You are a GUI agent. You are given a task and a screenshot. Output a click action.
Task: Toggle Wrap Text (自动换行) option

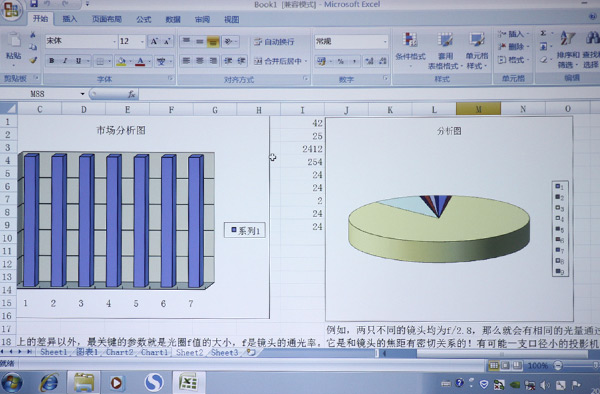(x=274, y=42)
